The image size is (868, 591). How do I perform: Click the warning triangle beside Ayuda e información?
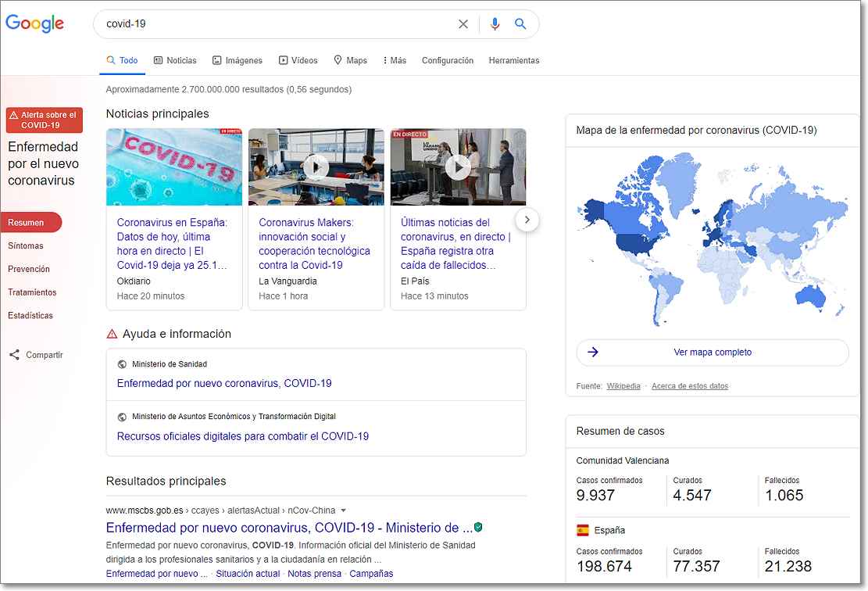pos(112,334)
